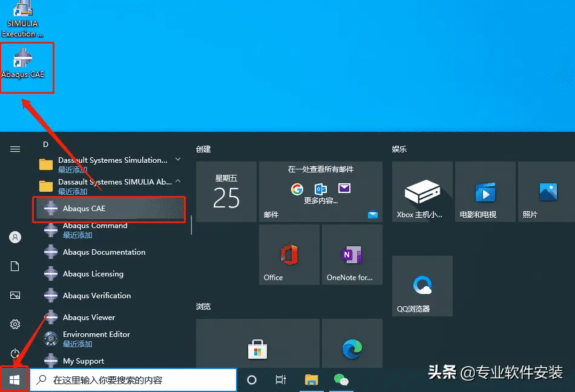575x392 pixels.
Task: Open File Explorer on taskbar
Action: pyautogui.click(x=311, y=380)
